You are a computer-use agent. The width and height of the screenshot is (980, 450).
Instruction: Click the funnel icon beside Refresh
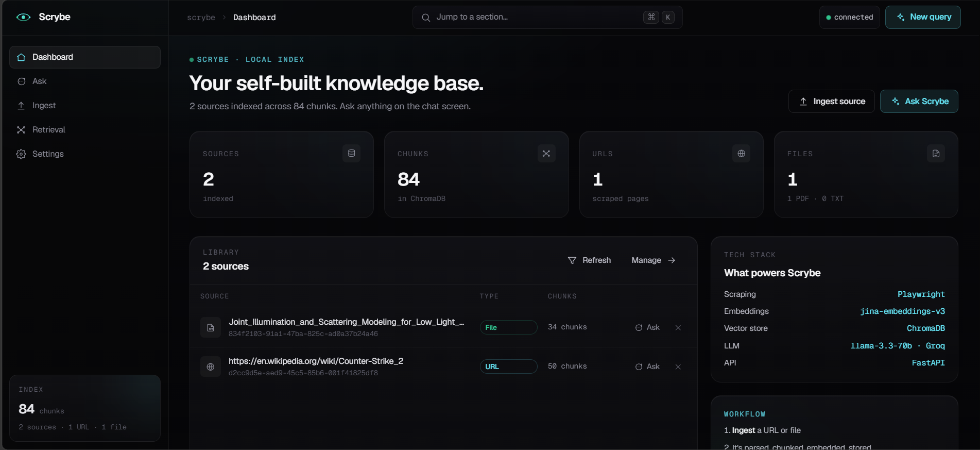point(572,260)
